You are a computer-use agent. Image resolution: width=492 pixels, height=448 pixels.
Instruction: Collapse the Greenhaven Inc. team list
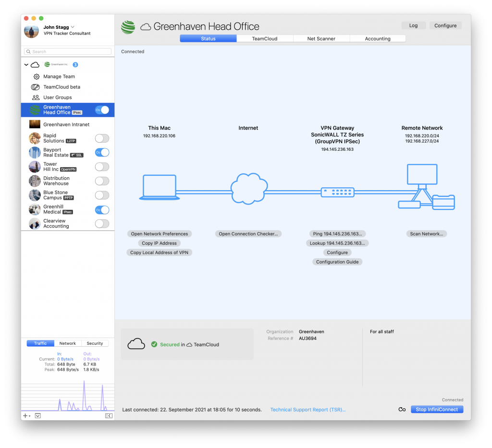26,64
